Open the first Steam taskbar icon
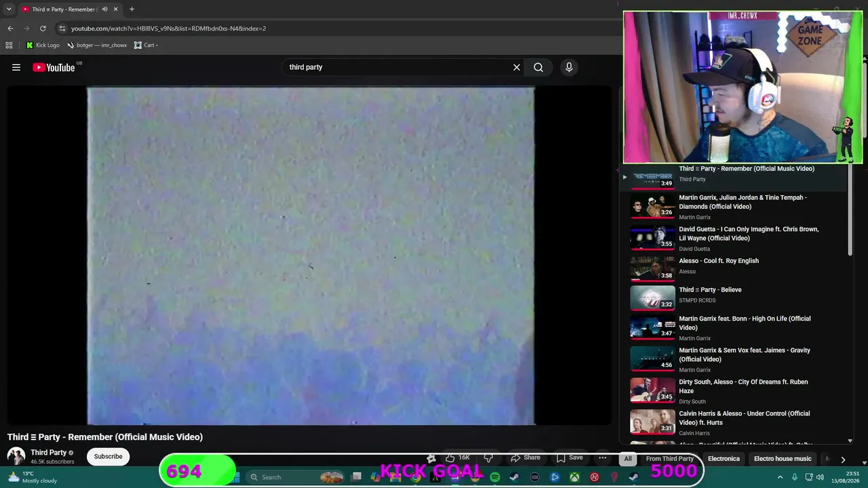 point(515,477)
